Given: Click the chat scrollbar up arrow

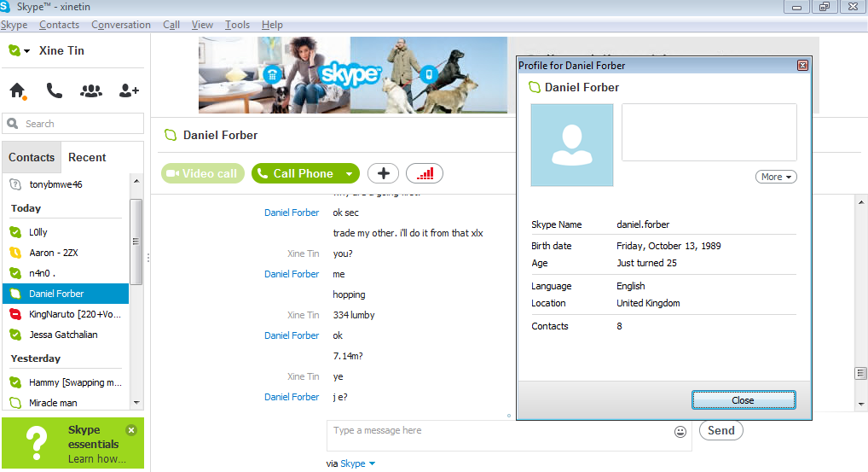Looking at the screenshot, I should (861, 203).
